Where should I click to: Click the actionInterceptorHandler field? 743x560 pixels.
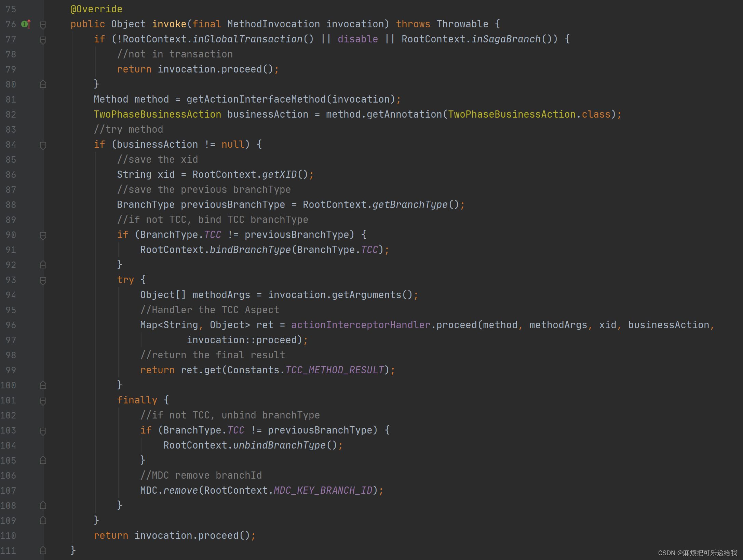tap(361, 325)
